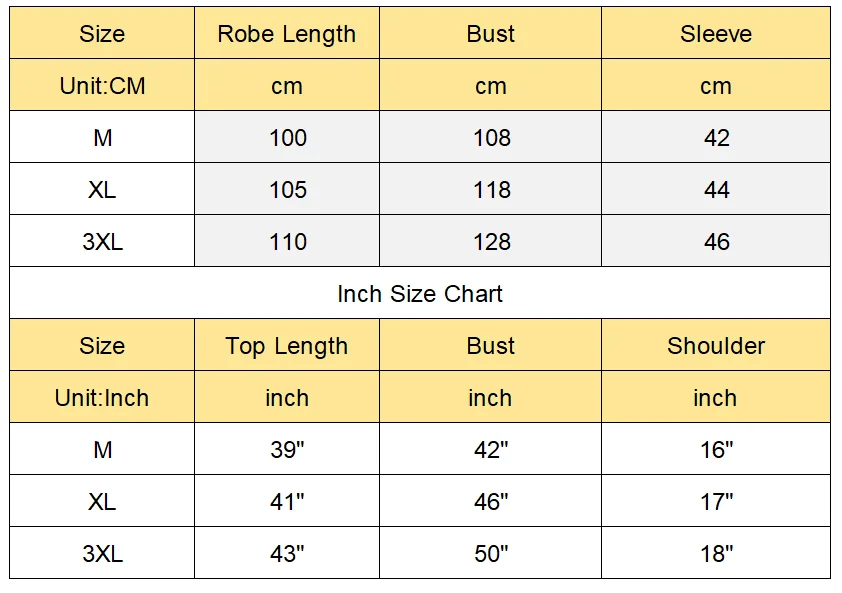The width and height of the screenshot is (842, 593).
Task: Click the Inch Size Chart title row
Action: pos(420,293)
